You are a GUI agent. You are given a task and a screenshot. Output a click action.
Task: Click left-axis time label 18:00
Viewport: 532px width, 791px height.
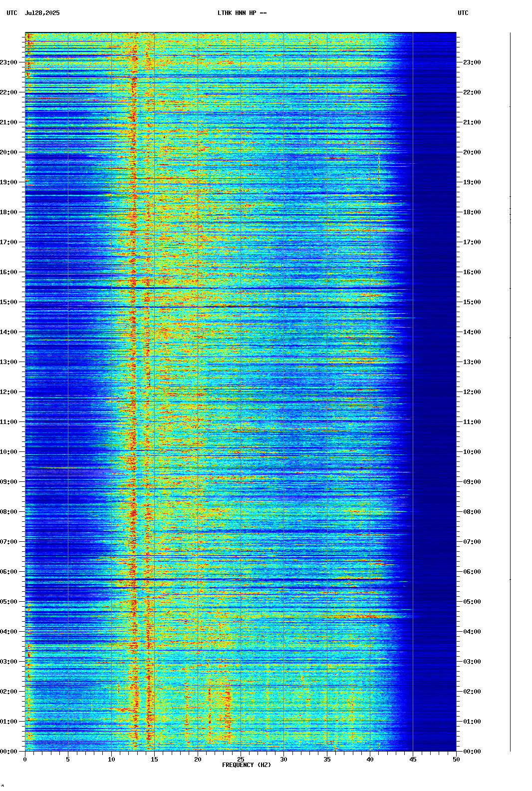[9, 212]
